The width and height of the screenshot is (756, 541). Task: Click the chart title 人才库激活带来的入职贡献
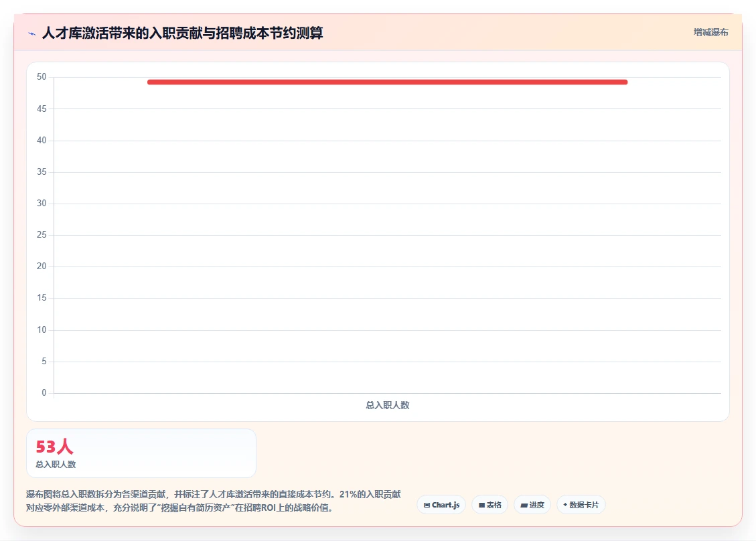point(182,33)
